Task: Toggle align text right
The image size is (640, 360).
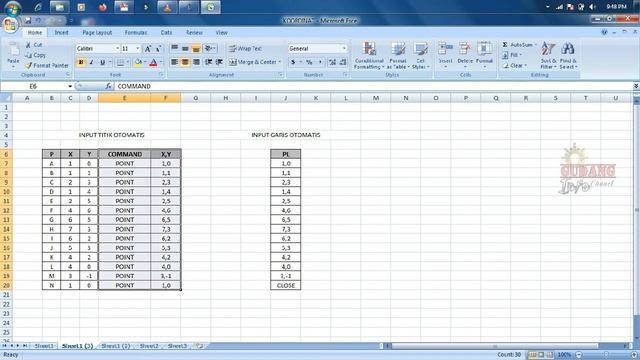Action: coord(196,62)
